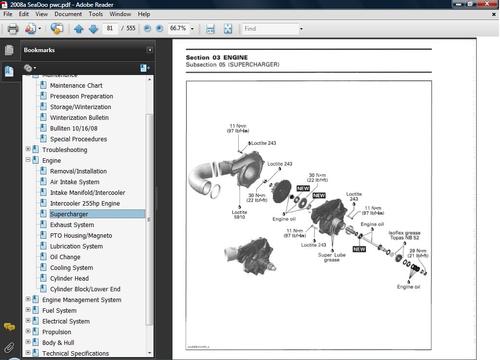Image resolution: width=500 pixels, height=360 pixels.
Task: Go to previous page arrow
Action: tap(79, 29)
